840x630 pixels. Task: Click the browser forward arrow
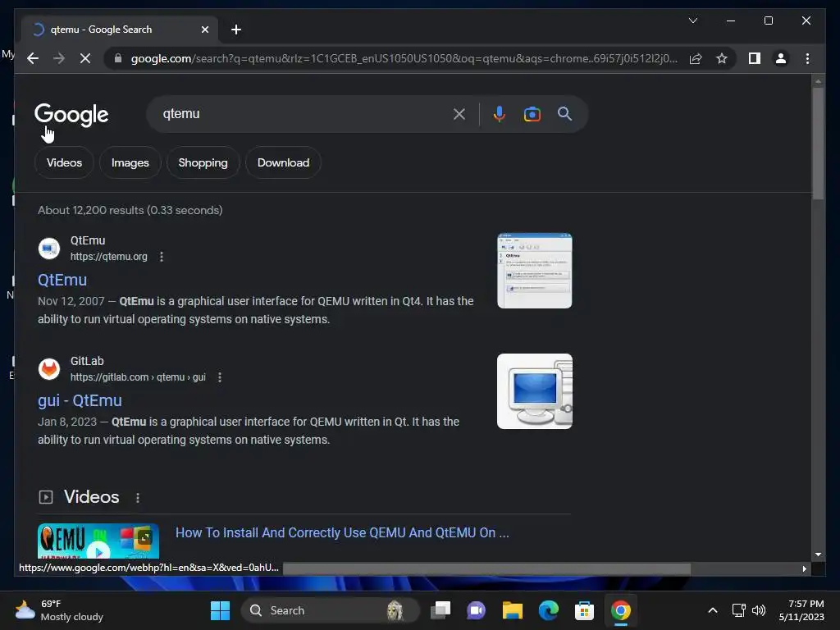[x=59, y=58]
